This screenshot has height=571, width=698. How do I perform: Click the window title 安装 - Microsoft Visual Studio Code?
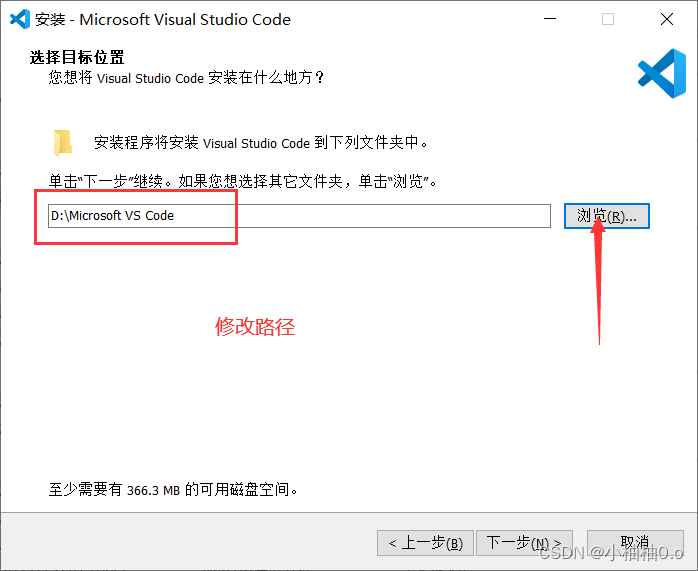tap(163, 20)
